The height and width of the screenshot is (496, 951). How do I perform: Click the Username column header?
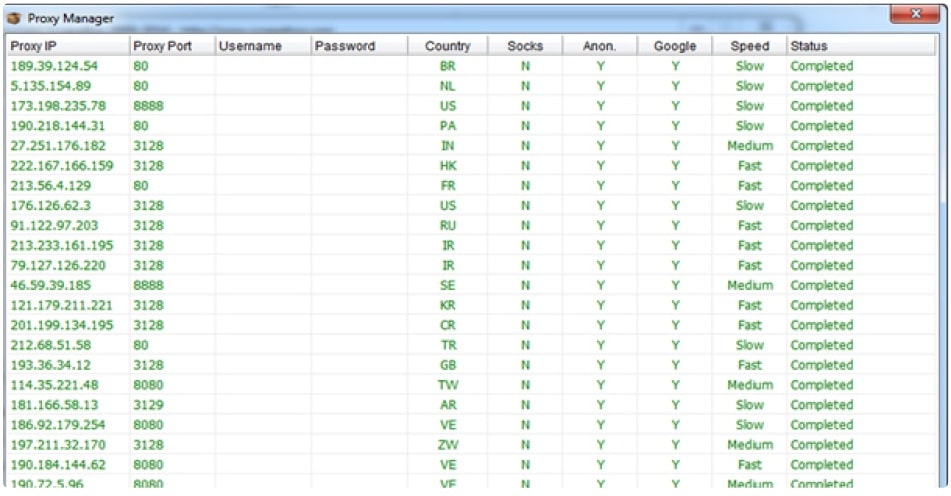coord(263,45)
